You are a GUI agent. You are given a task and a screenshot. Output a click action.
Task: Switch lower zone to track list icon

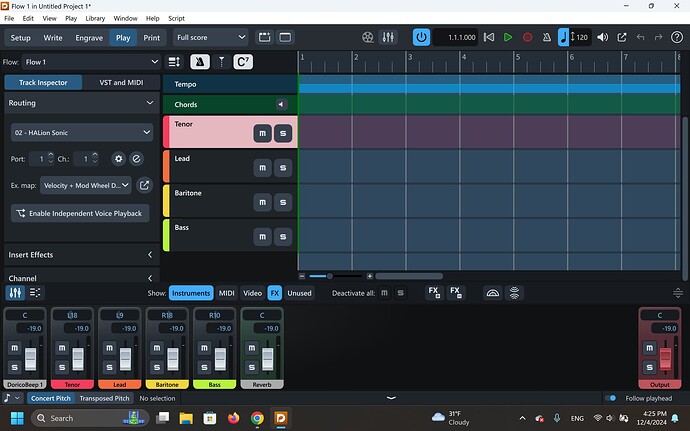[35, 293]
